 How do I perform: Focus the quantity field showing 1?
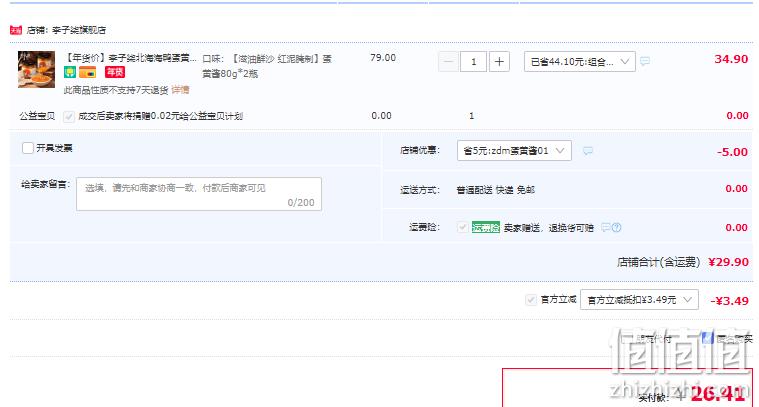point(473,62)
